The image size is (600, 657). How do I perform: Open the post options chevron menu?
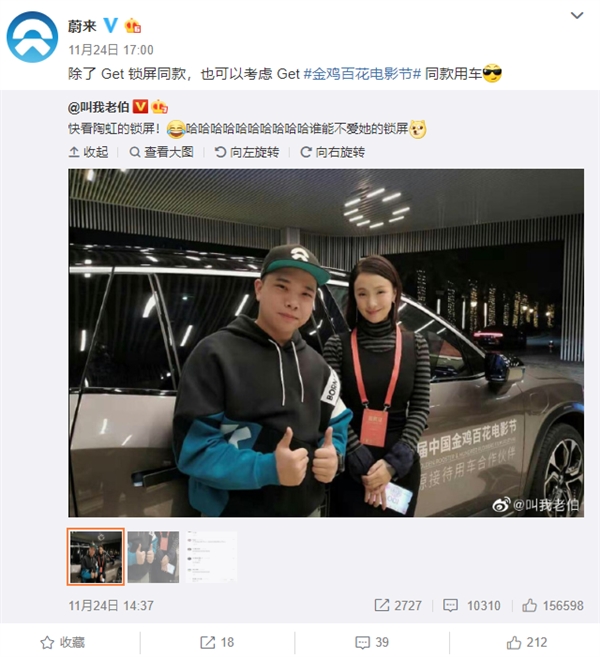(577, 16)
